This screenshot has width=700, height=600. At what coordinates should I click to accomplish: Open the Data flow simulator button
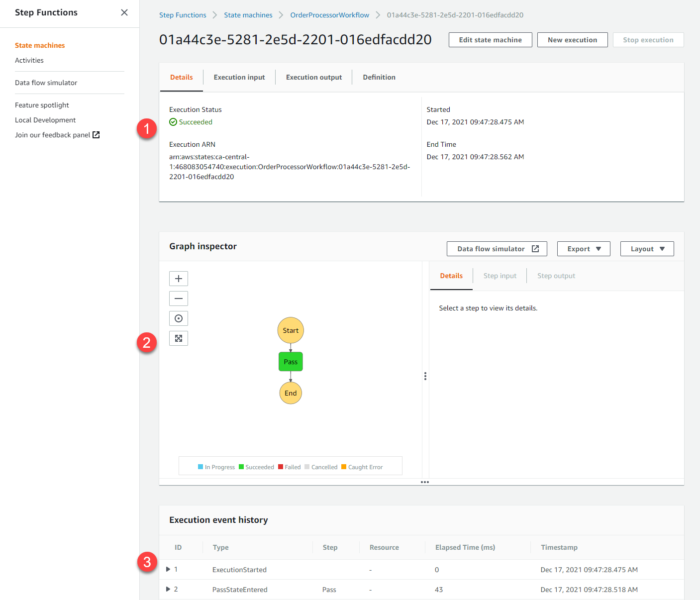click(x=497, y=249)
